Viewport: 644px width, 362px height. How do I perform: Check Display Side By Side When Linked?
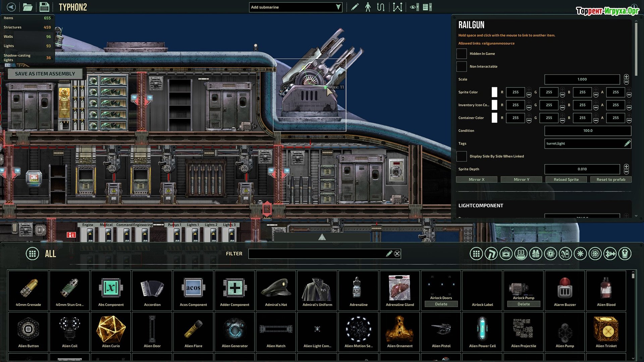[462, 156]
